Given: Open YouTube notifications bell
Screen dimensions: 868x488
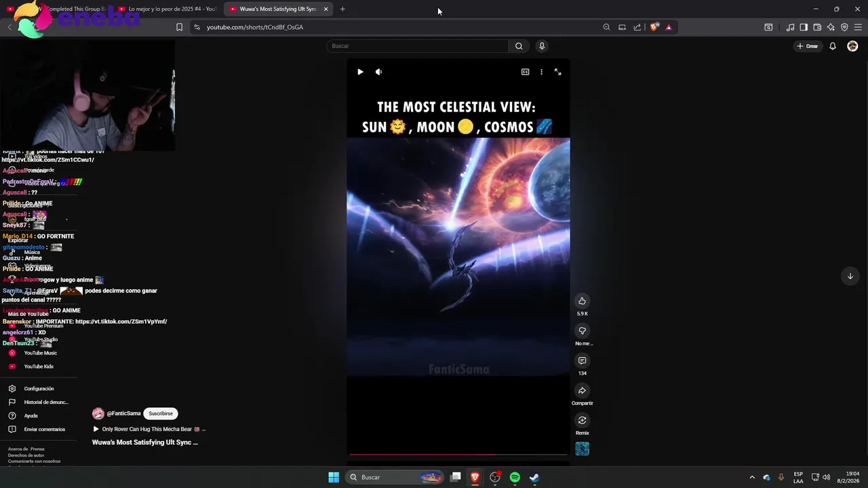Looking at the screenshot, I should coord(833,46).
